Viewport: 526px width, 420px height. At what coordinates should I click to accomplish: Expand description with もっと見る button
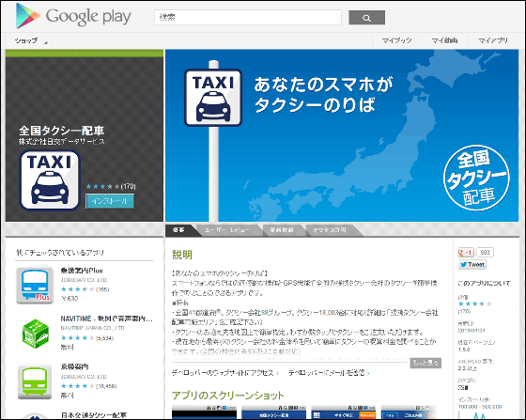[x=425, y=363]
